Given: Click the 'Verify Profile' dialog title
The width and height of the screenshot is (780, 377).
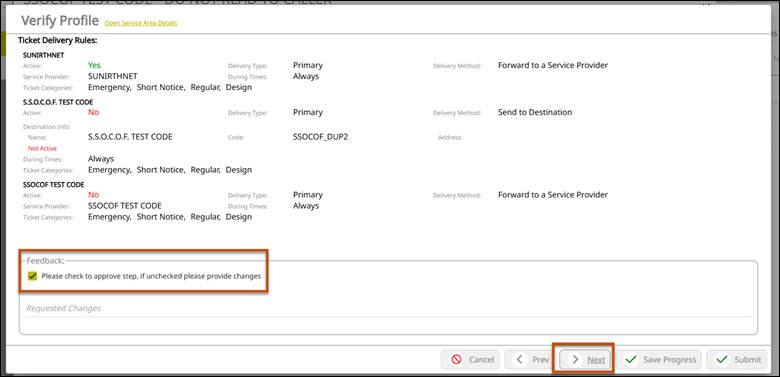Looking at the screenshot, I should (x=60, y=21).
